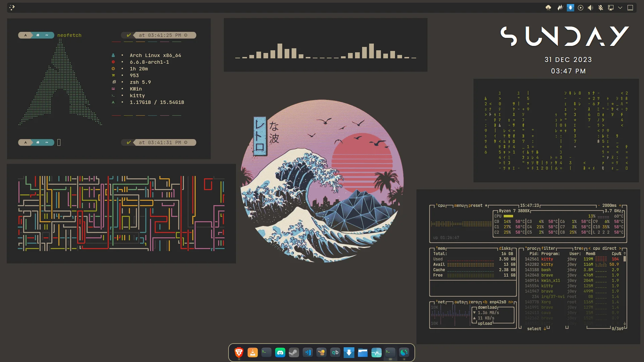Open the network connection tray icon
Screen dimensions: 644x362
(611, 8)
